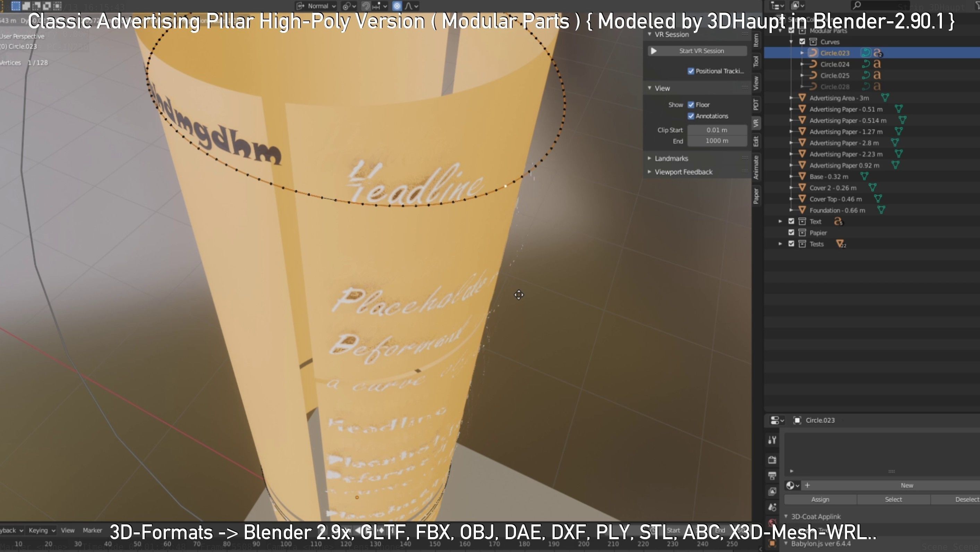Viewport: 980px width, 552px height.
Task: Open the Output properties tab icon
Action: tap(772, 476)
